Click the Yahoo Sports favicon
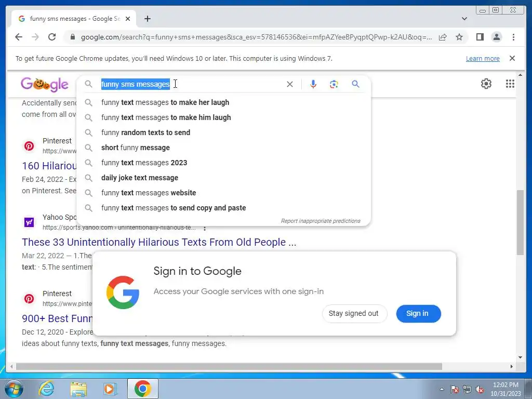The height and width of the screenshot is (399, 532). click(29, 222)
